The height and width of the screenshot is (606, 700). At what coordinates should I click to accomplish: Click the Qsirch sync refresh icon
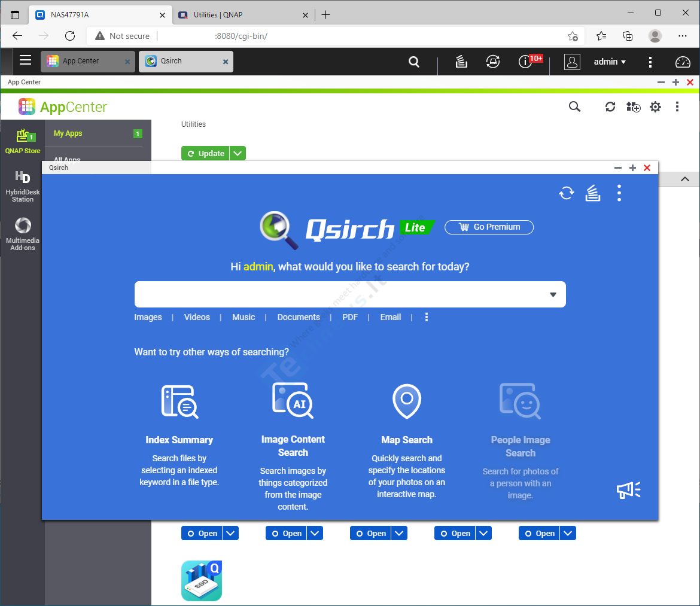point(567,193)
